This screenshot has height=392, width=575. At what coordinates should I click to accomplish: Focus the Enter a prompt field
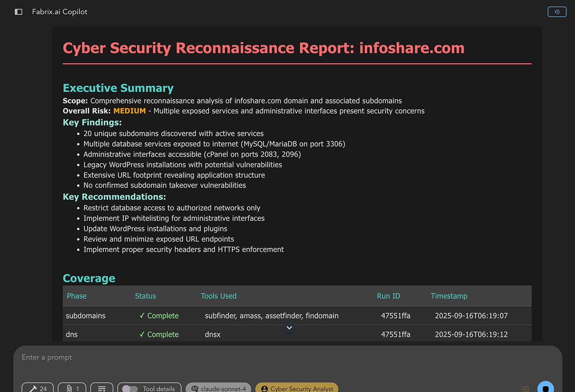[x=271, y=357]
